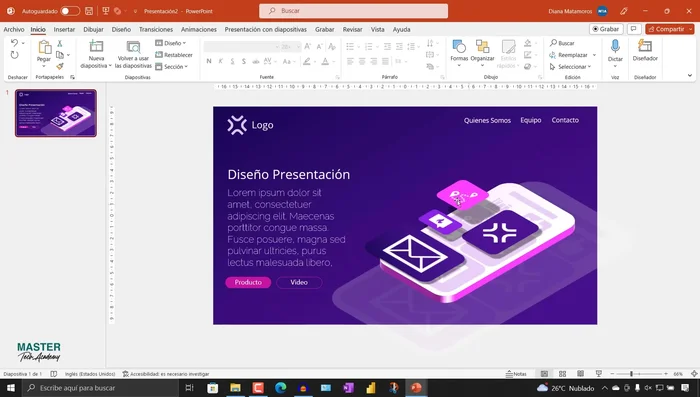Open the Fuente dialog launcher

pyautogui.click(x=338, y=77)
